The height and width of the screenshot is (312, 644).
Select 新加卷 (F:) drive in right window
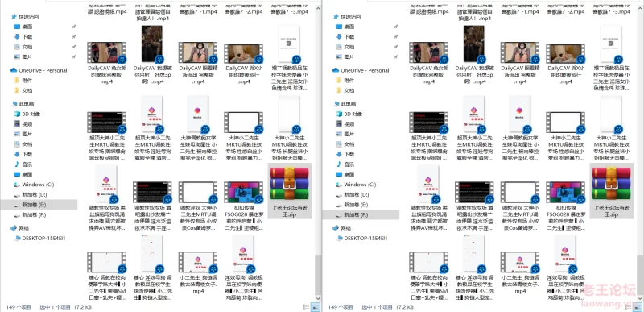[x=361, y=214]
